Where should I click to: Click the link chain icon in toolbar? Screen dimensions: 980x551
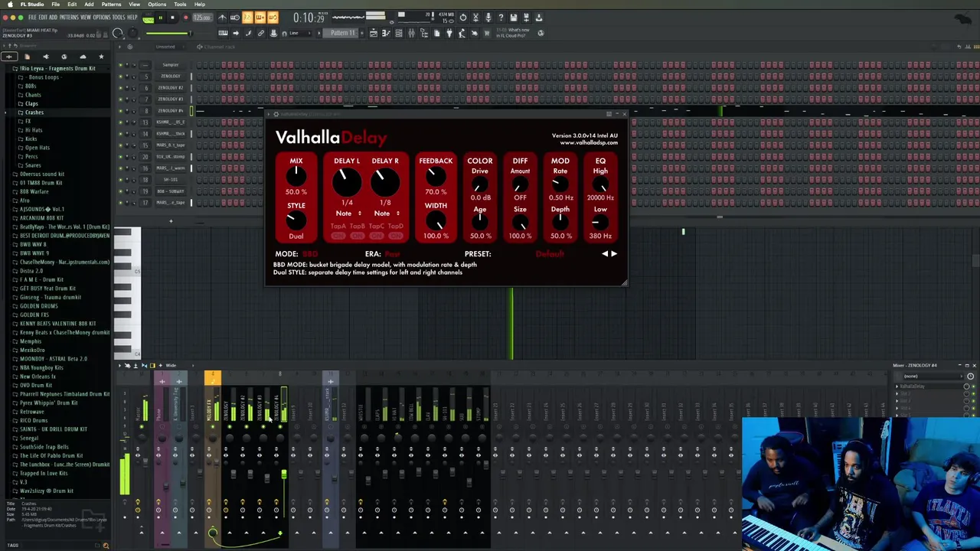point(261,33)
